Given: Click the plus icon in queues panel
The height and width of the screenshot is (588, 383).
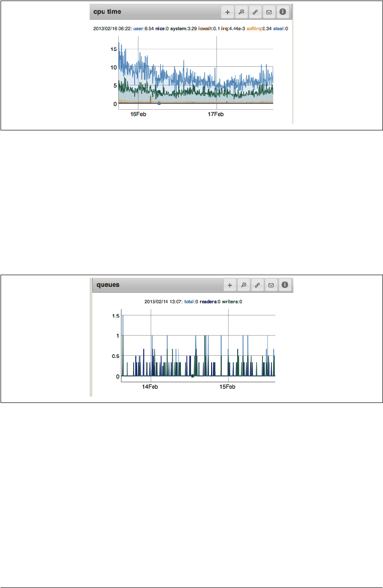Looking at the screenshot, I should [230, 285].
